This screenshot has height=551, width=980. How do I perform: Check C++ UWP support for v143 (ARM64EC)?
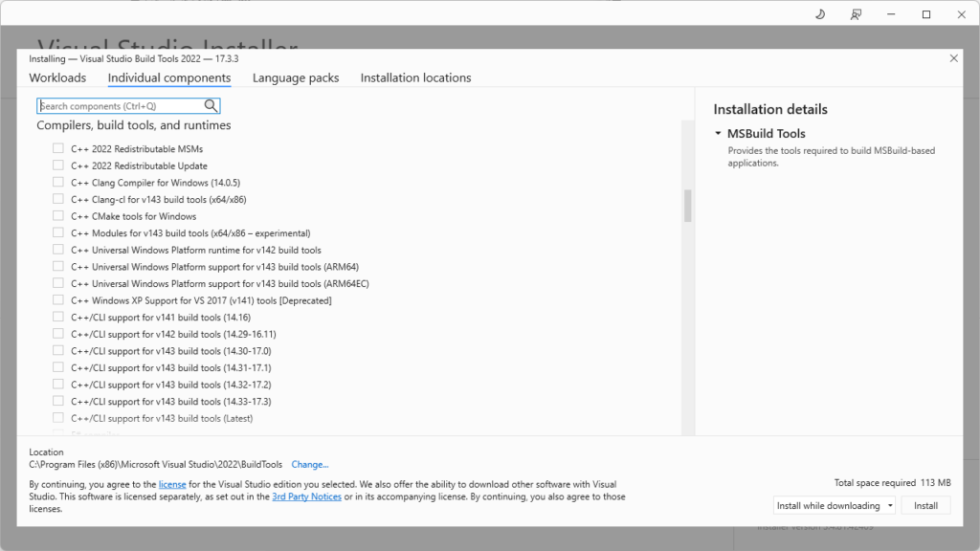click(58, 283)
